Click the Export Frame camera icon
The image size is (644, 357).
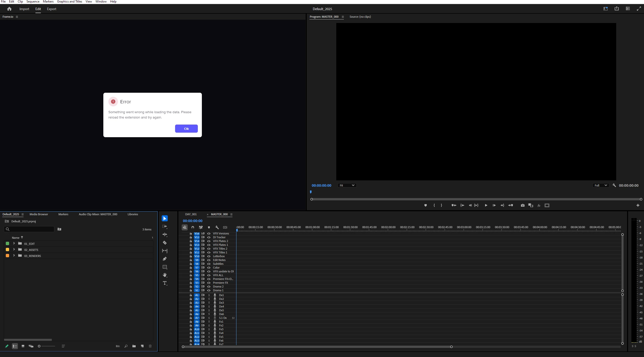point(522,205)
